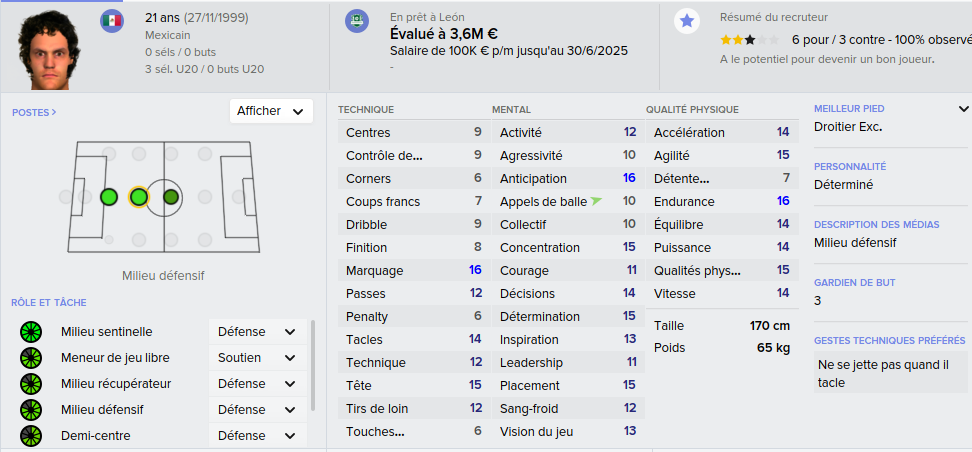This screenshot has height=452, width=972.
Task: Click the player face portrait
Action: (48, 51)
